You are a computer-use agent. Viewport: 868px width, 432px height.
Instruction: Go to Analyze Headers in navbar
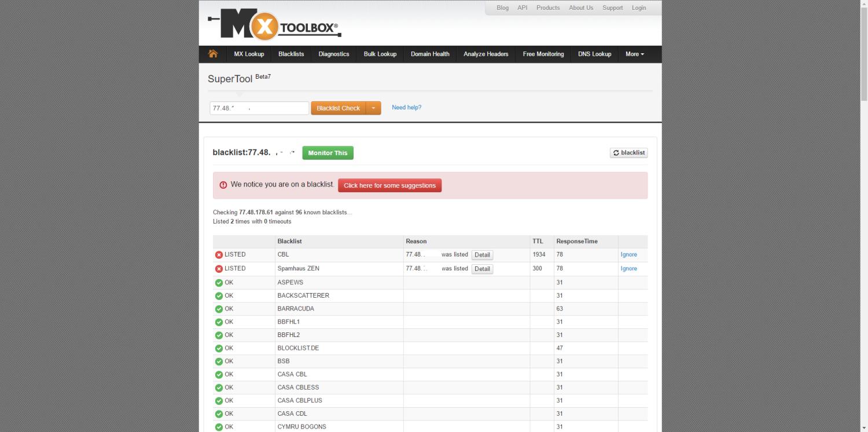486,54
